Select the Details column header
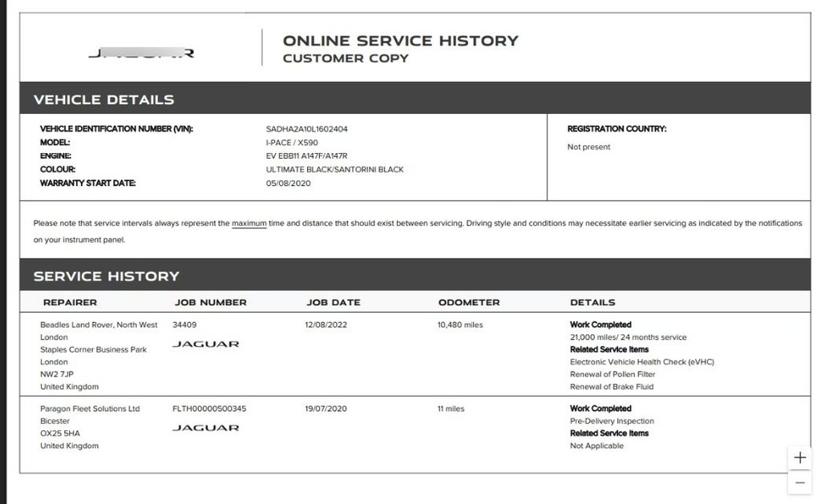 [x=592, y=302]
